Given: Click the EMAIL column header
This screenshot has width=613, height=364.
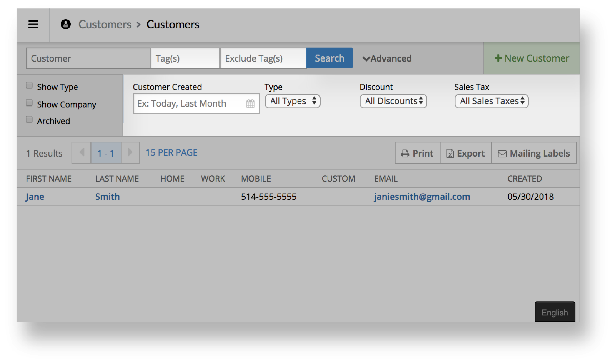Looking at the screenshot, I should pos(386,179).
